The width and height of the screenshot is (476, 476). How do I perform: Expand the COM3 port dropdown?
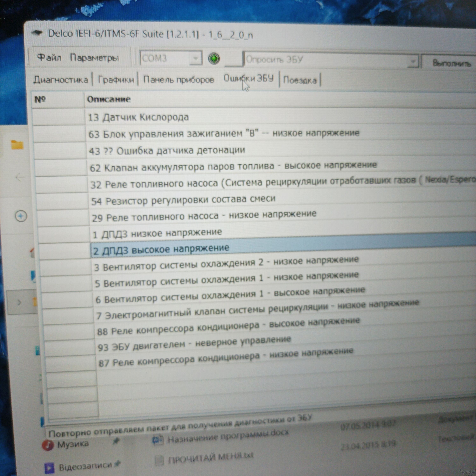point(196,58)
